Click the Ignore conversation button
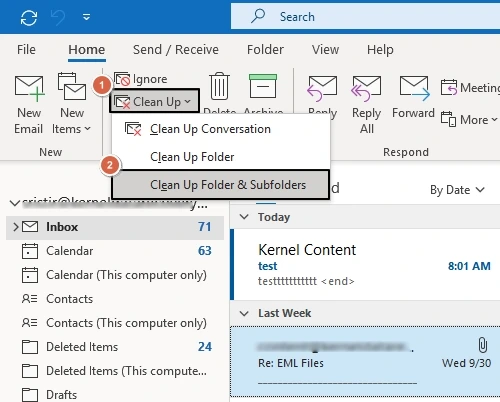The width and height of the screenshot is (500, 402). point(141,79)
